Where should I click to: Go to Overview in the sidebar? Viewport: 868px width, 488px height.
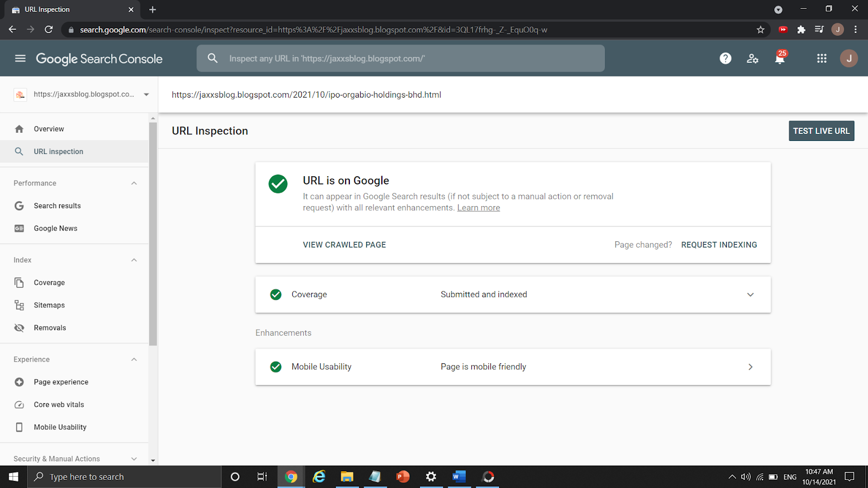(74, 129)
